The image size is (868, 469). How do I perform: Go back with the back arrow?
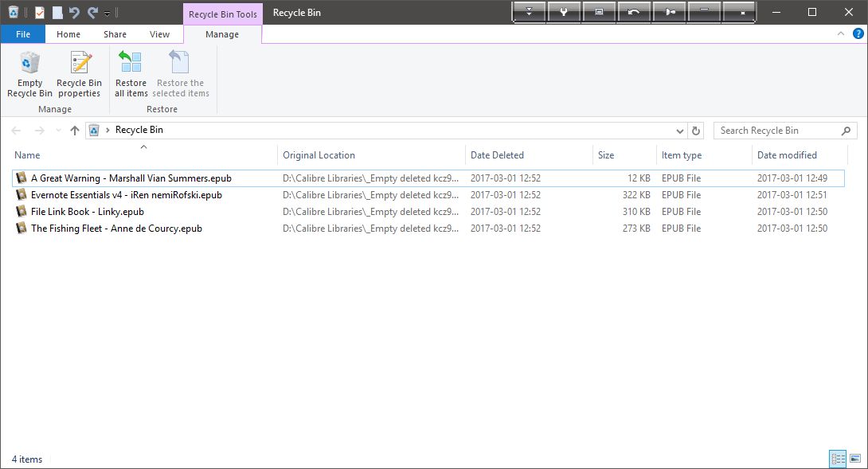16,131
